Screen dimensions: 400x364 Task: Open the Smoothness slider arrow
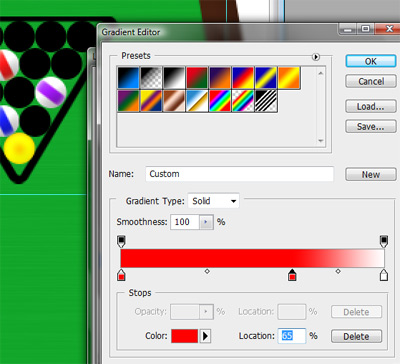(x=206, y=222)
